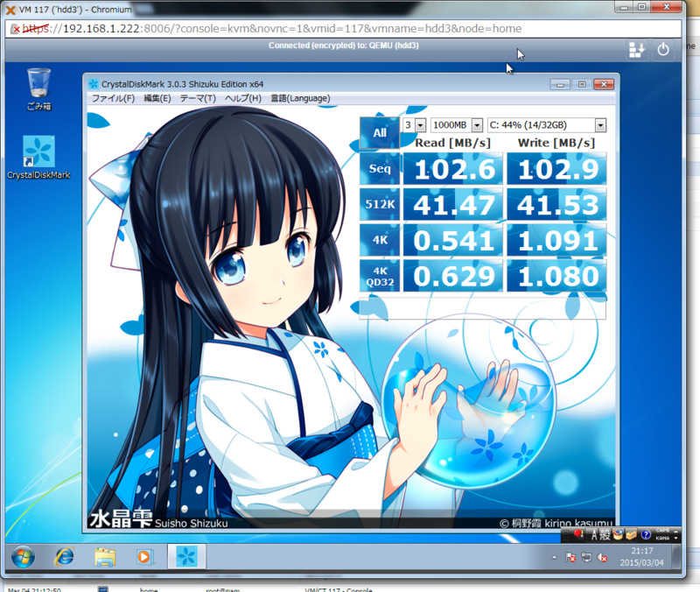Click the IME red ball input icon

pyautogui.click(x=578, y=534)
